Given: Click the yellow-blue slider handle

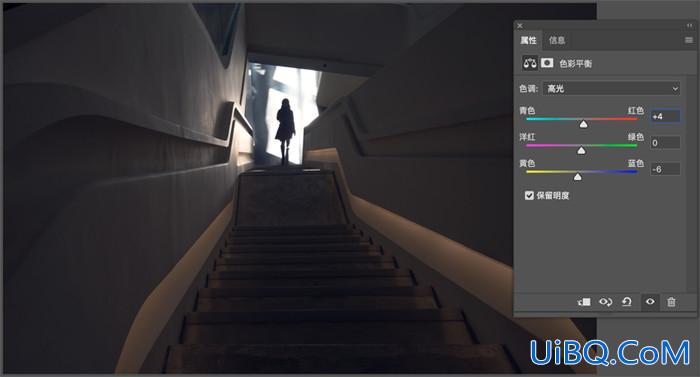Looking at the screenshot, I should coord(578,177).
